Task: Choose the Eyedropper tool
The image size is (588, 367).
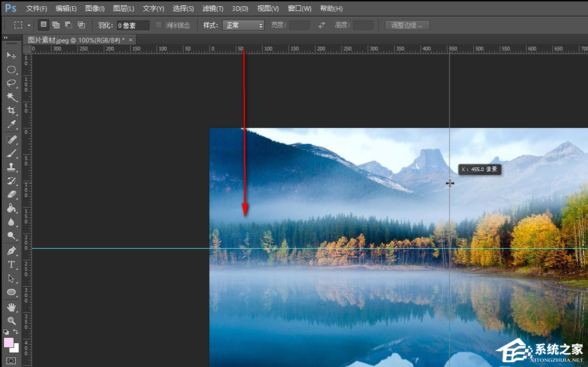Action: tap(11, 124)
